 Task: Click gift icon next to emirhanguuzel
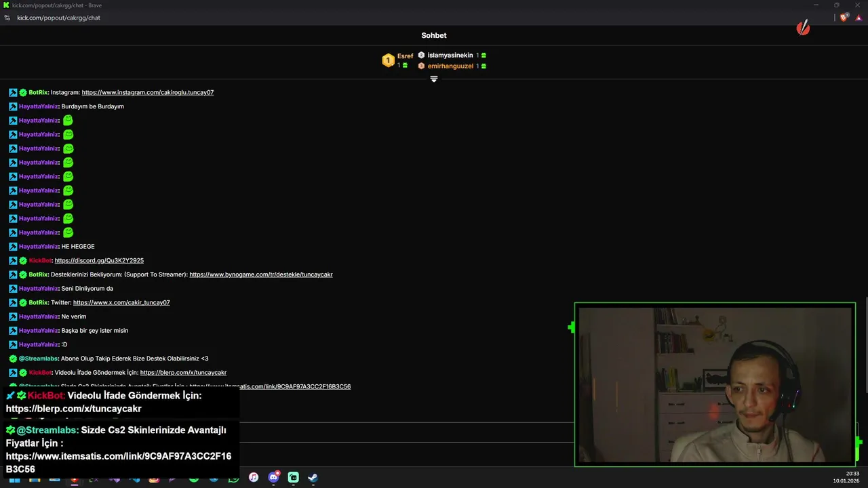click(x=484, y=66)
